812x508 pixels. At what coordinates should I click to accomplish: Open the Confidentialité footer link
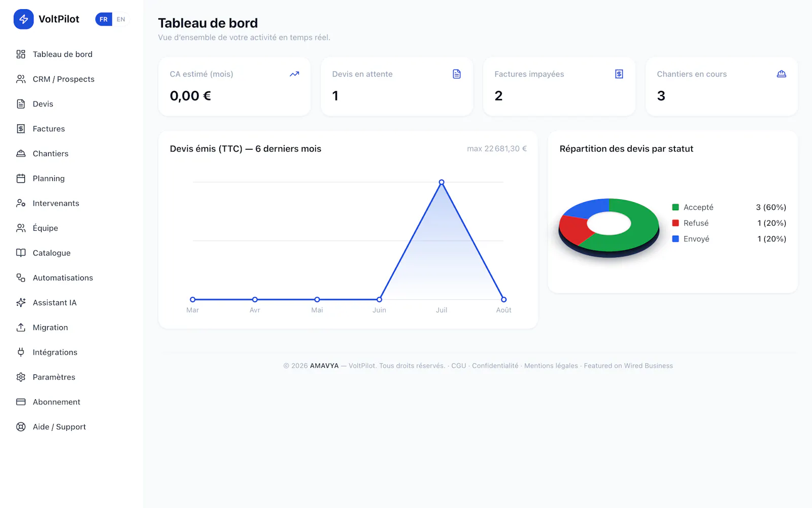495,366
